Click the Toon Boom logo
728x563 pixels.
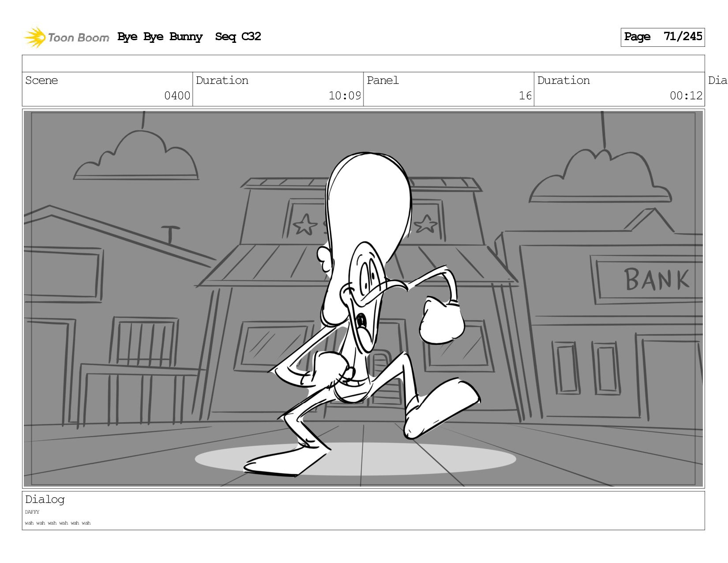point(66,37)
